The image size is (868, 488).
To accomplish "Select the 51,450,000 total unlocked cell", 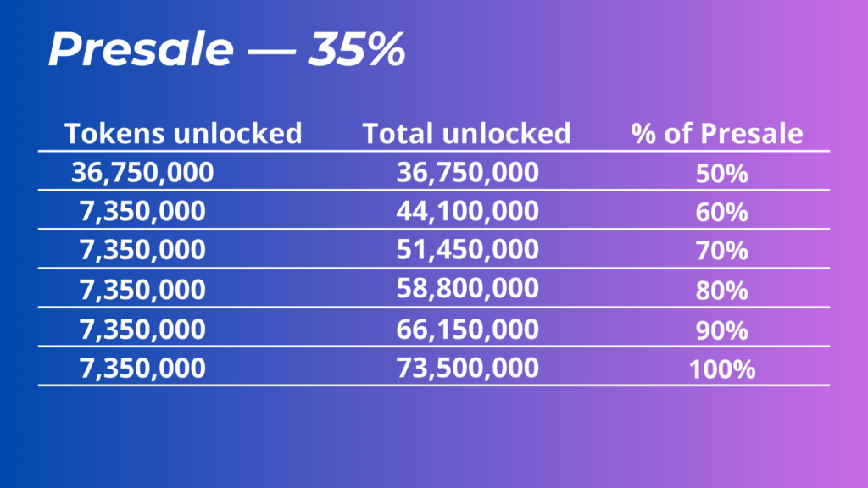I will pyautogui.click(x=467, y=250).
